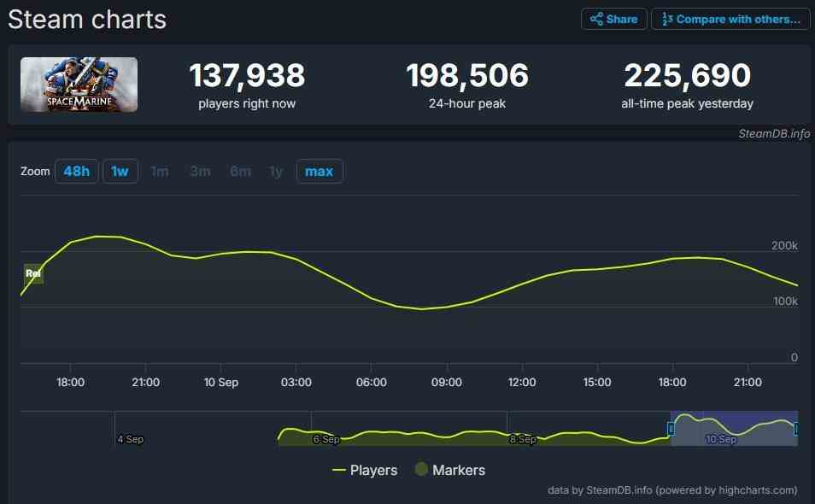
Task: Click the selected range in navigator
Action: [734, 429]
